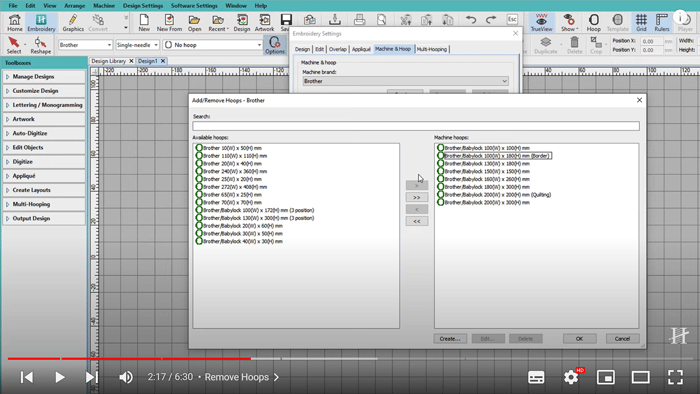Image resolution: width=700 pixels, height=394 pixels.
Task: Click the Recent designs icon
Action: 218,23
